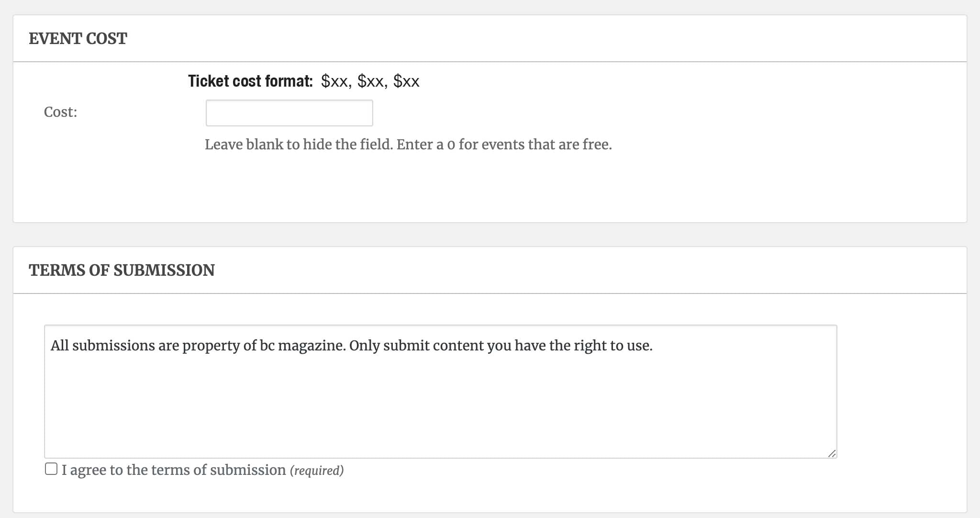Check the agree to terms checkbox
Viewport: 980px width, 518px height.
pyautogui.click(x=51, y=469)
